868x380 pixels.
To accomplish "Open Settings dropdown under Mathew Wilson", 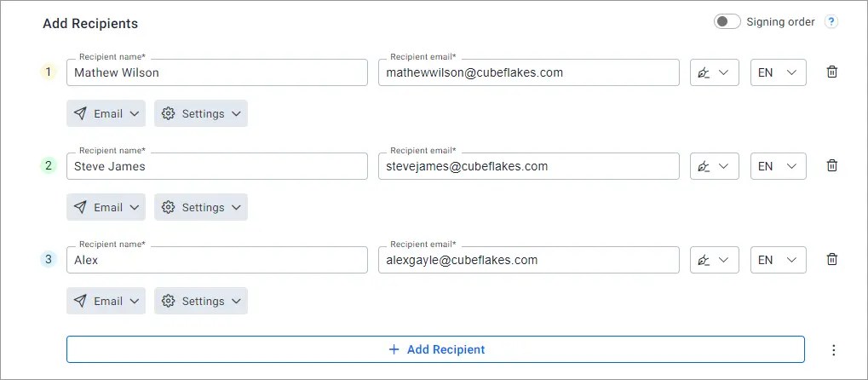I will (201, 113).
